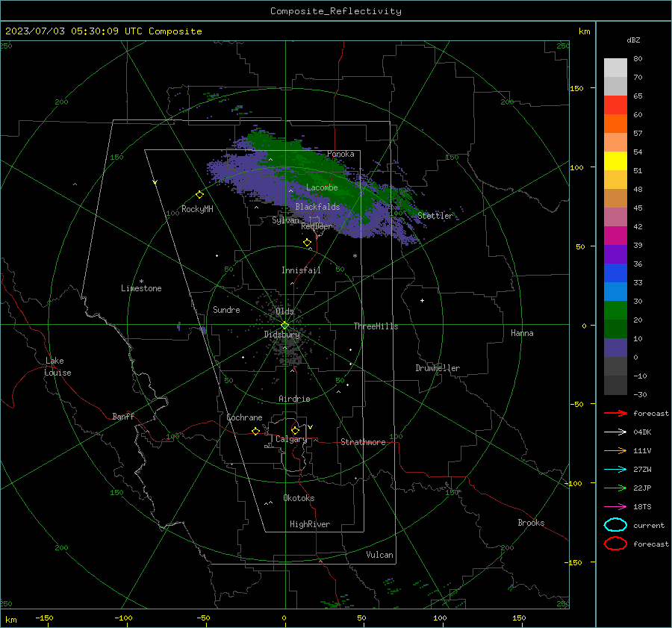Screen dimensions: 672x628
Task: Click the asterisk marker above Limestone
Action: pos(141,282)
